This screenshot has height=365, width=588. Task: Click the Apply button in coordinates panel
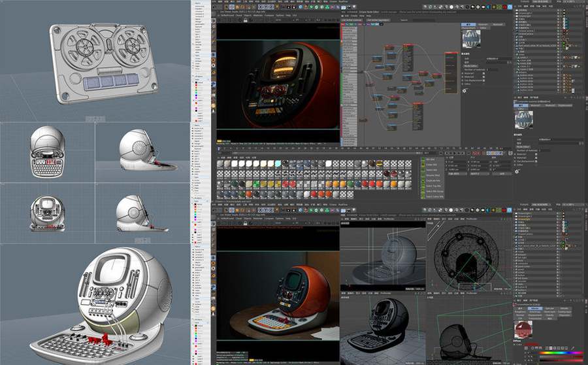[502, 174]
